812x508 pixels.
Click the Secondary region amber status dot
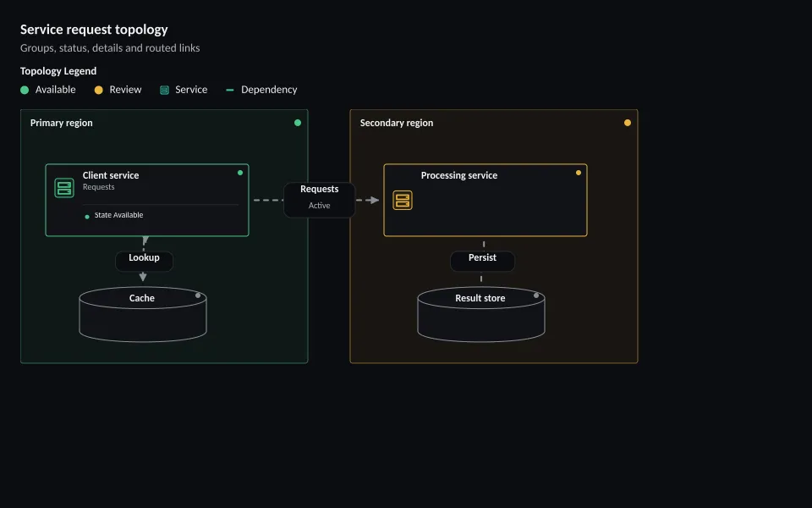click(x=627, y=123)
